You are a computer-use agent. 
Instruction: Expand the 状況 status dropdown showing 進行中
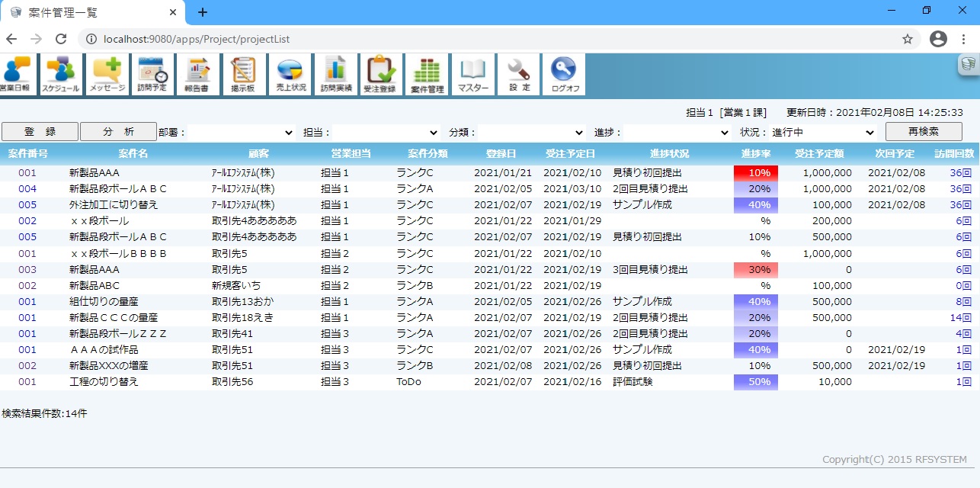(x=822, y=132)
